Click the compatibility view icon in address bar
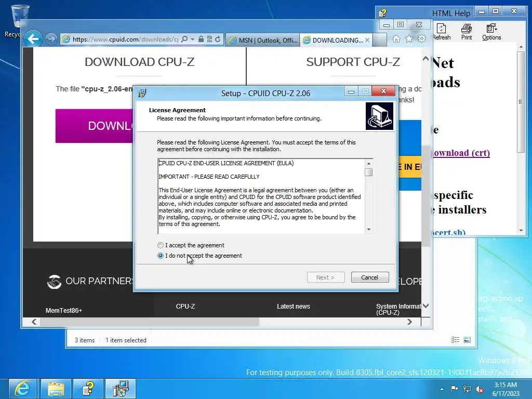 [x=209, y=39]
